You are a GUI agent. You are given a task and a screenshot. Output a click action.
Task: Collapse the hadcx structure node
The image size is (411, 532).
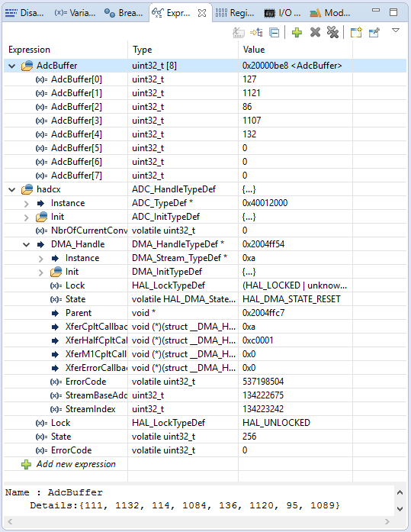coord(12,189)
